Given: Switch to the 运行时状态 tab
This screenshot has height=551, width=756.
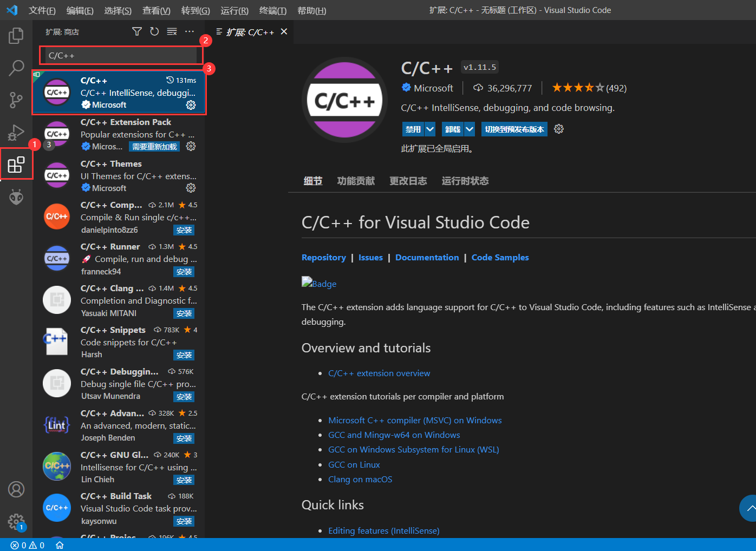Looking at the screenshot, I should click(x=465, y=181).
